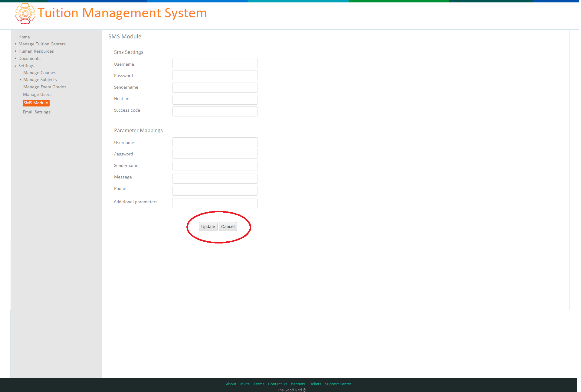Focus Parameter Mappings Password field
581x392 pixels.
[215, 154]
